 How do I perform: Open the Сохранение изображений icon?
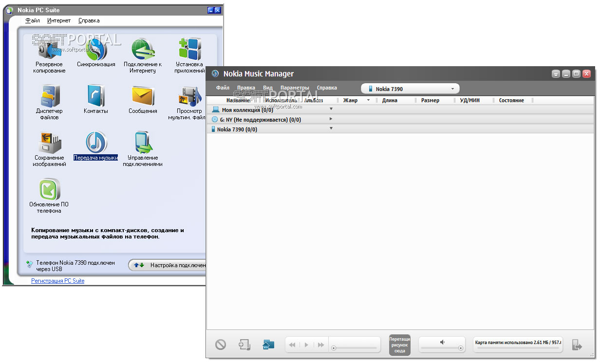point(49,142)
